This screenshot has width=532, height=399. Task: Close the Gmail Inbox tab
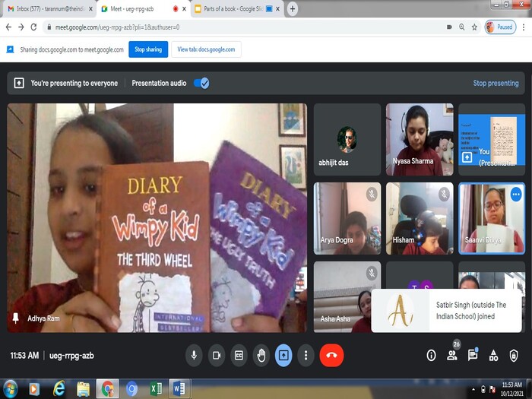point(90,9)
